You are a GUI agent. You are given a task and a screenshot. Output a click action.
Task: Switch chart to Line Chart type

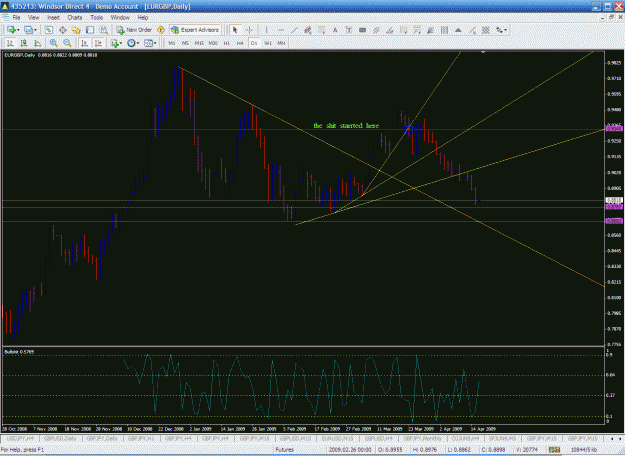pyautogui.click(x=37, y=43)
